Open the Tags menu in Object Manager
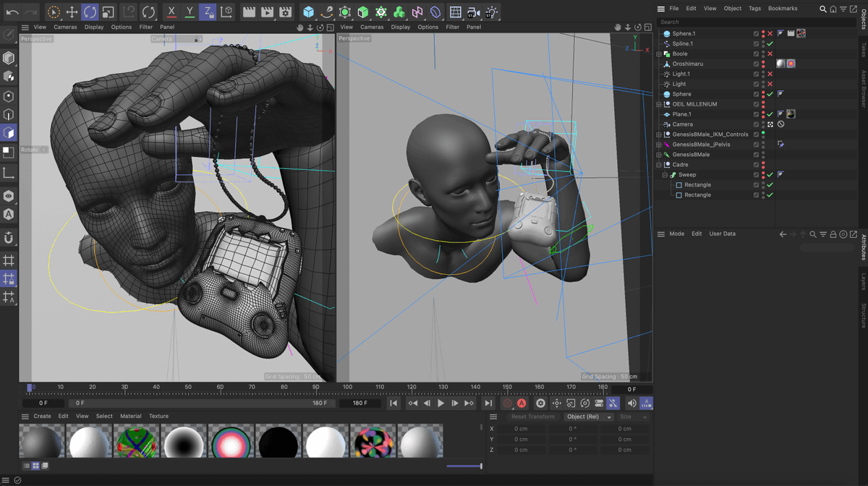Image resolution: width=868 pixels, height=486 pixels. click(x=754, y=9)
